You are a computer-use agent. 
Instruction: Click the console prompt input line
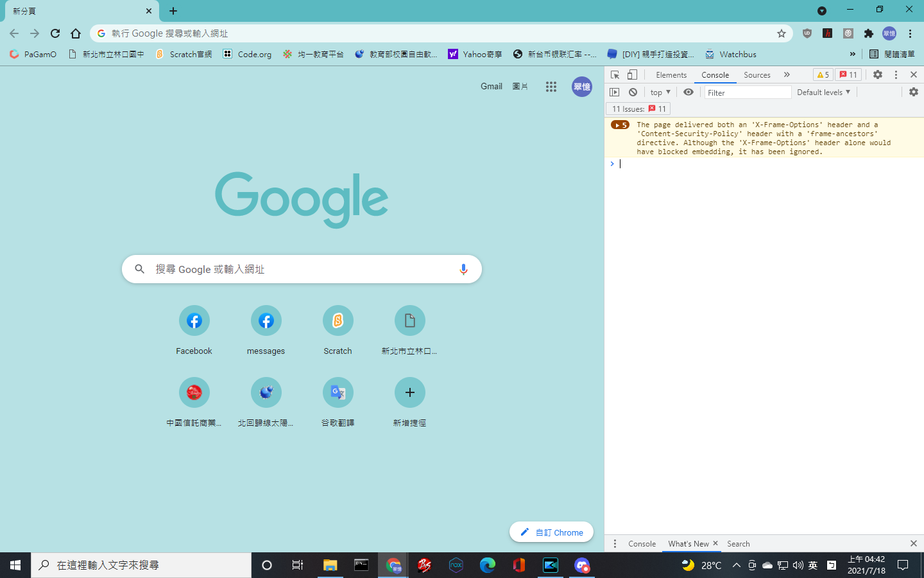click(770, 164)
